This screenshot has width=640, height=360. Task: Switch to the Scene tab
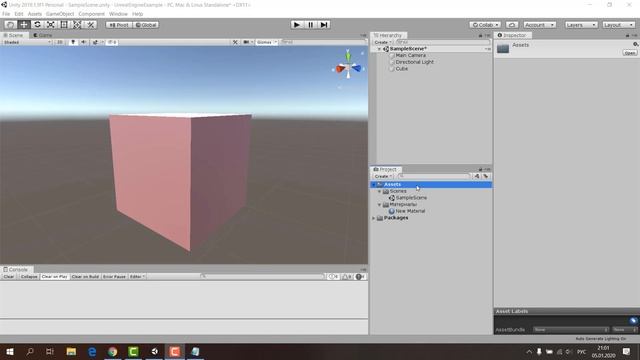pos(13,35)
